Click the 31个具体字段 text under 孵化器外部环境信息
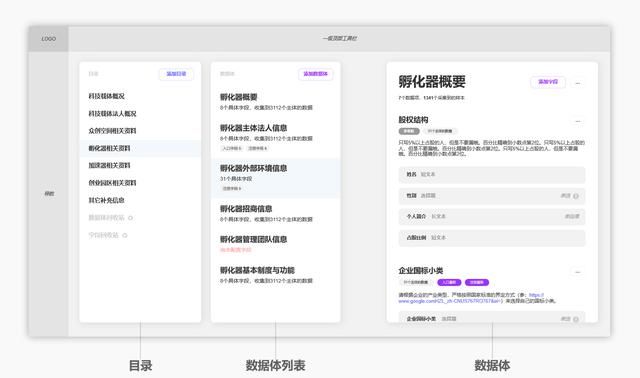Screen dimensions: 640x378 point(236,179)
